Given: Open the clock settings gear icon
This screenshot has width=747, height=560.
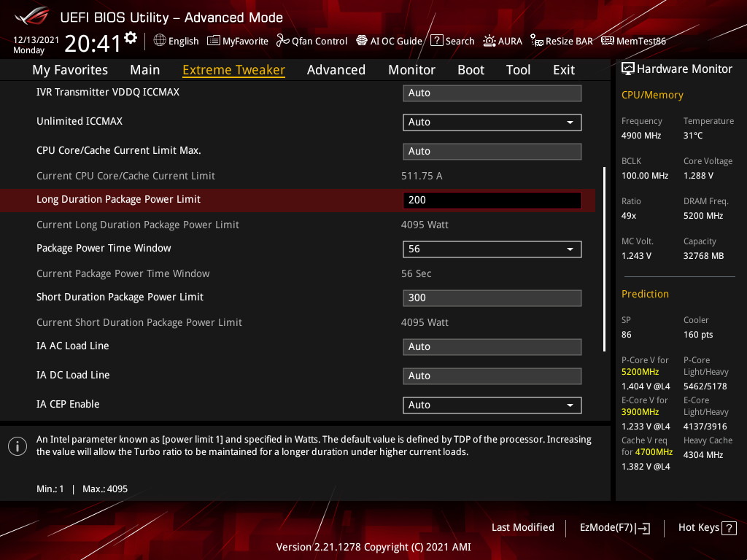Looking at the screenshot, I should click(x=131, y=38).
